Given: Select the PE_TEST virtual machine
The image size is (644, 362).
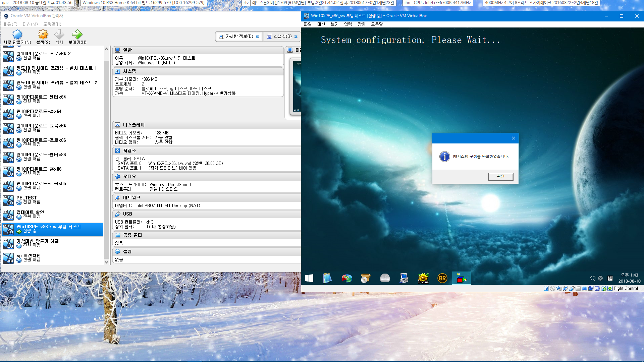Looking at the screenshot, I should (53, 200).
